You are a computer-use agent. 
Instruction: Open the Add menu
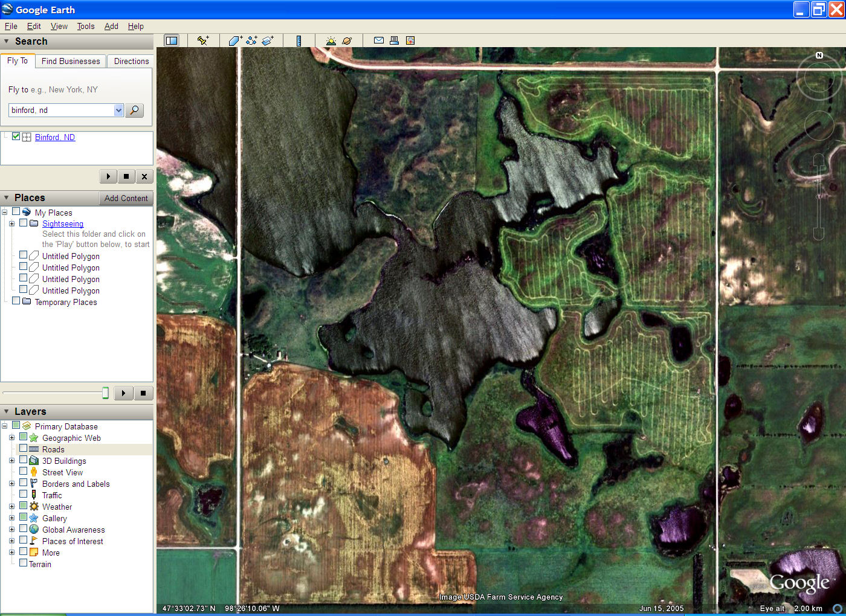point(111,26)
